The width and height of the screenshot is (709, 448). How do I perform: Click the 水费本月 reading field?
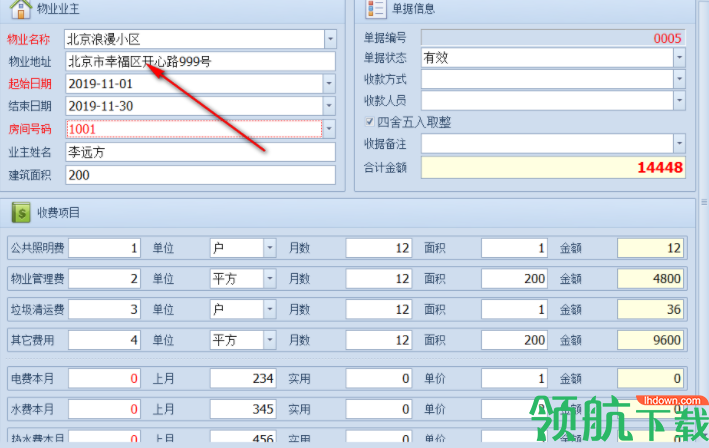point(104,409)
